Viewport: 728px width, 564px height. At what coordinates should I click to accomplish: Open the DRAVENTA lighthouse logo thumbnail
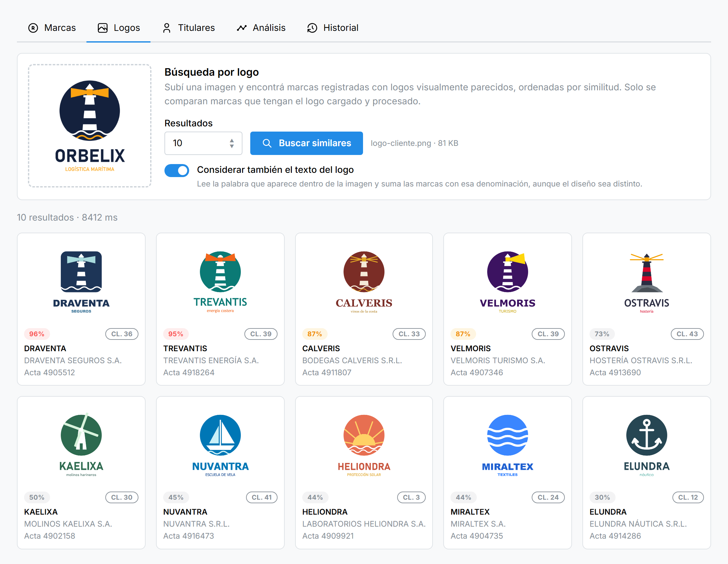click(81, 281)
